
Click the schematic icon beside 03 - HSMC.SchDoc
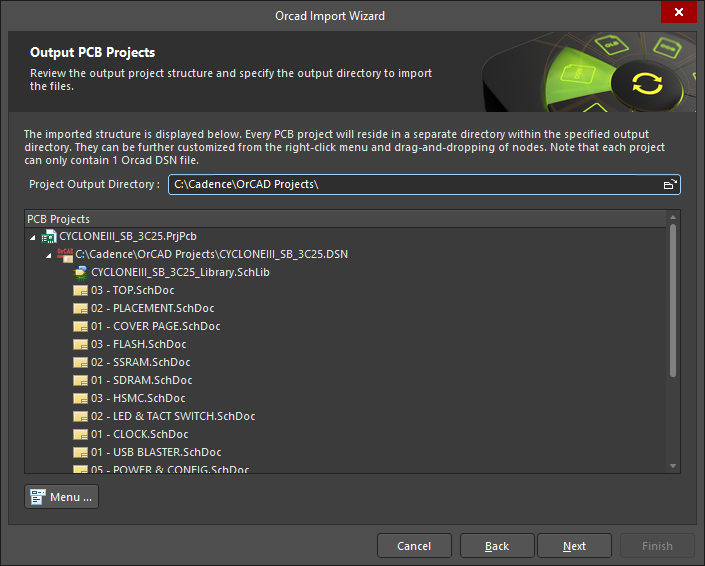(x=80, y=398)
